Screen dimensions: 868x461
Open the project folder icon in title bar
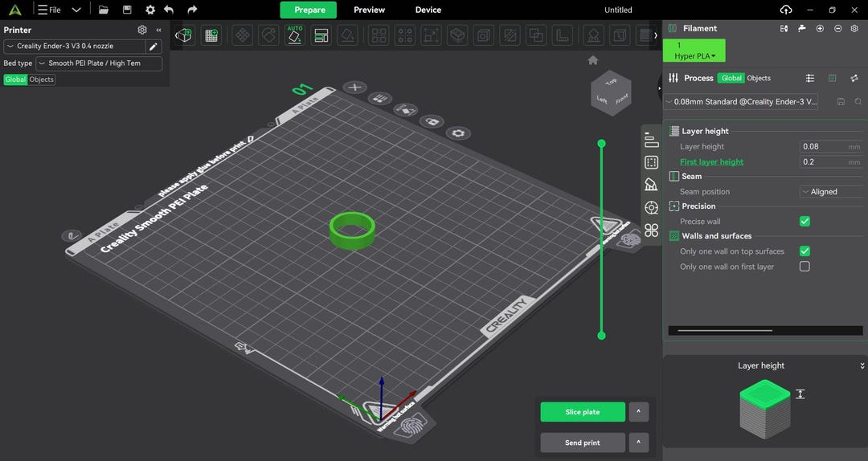pyautogui.click(x=104, y=10)
